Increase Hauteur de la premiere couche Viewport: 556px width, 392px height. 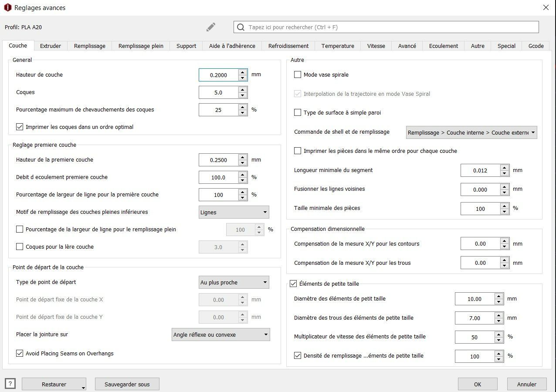[x=243, y=157]
